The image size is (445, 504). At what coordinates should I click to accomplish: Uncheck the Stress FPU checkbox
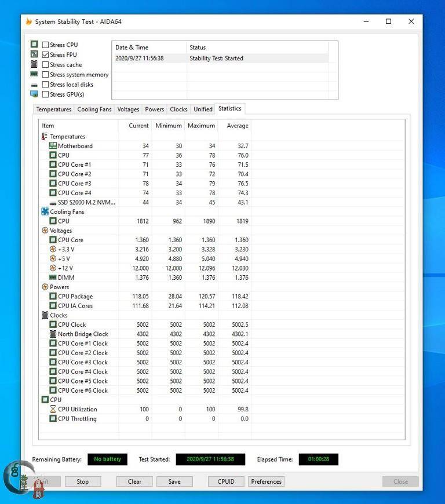click(45, 54)
